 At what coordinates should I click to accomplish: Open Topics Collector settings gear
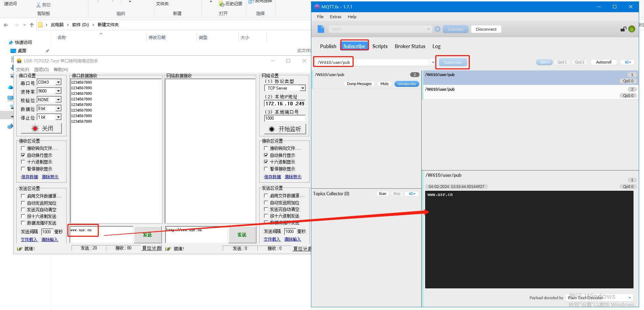(x=412, y=194)
